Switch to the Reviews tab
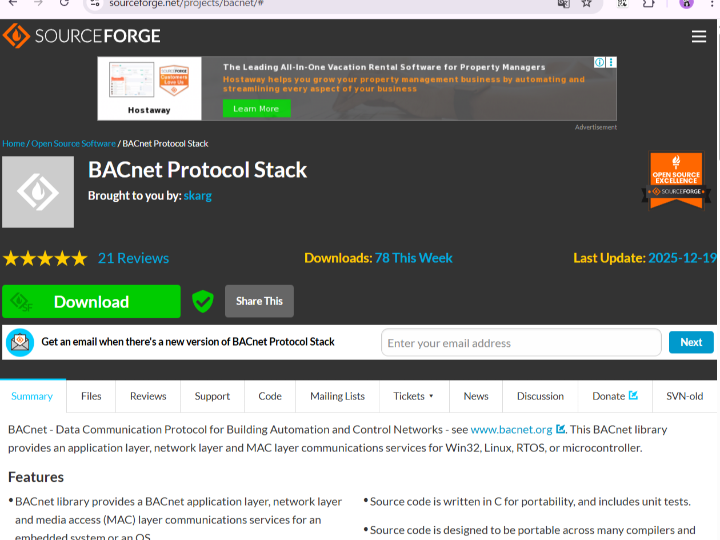 point(148,396)
